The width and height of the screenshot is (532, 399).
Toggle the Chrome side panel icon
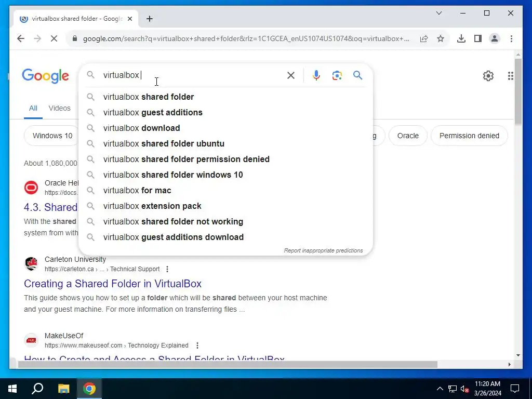[478, 38]
